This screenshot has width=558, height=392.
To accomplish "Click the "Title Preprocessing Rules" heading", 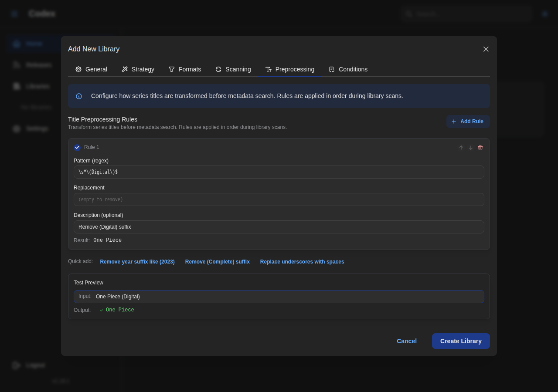I will coord(102,119).
